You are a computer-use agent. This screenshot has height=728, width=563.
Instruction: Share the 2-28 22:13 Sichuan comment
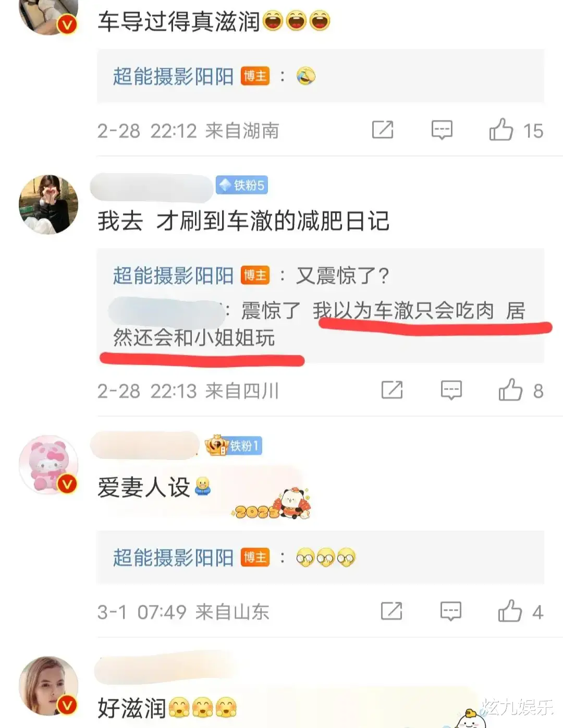click(392, 390)
